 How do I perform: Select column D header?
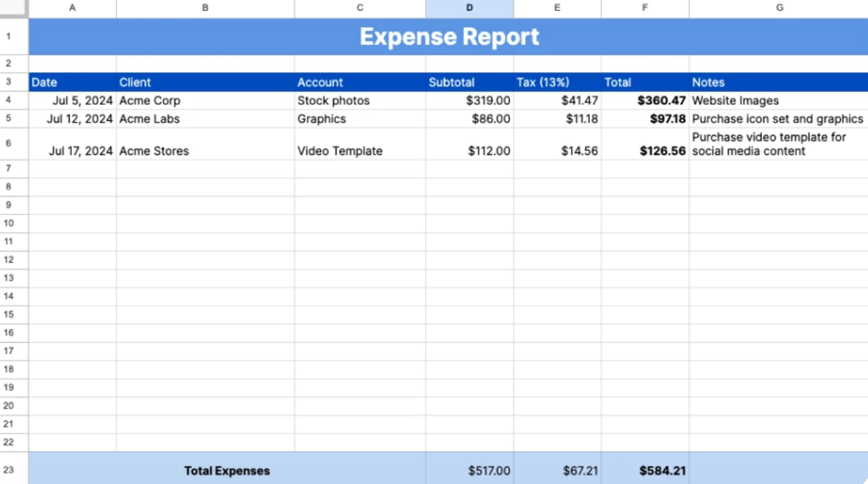469,8
